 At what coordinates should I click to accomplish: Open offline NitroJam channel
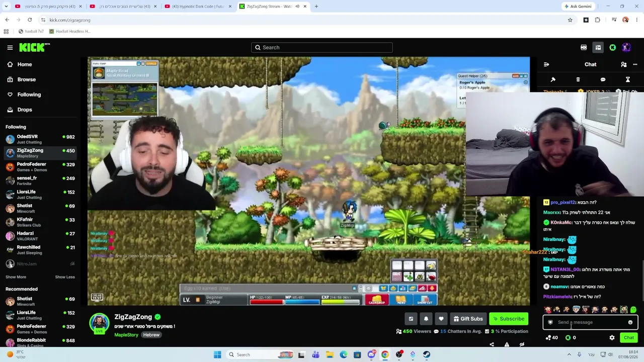40,264
